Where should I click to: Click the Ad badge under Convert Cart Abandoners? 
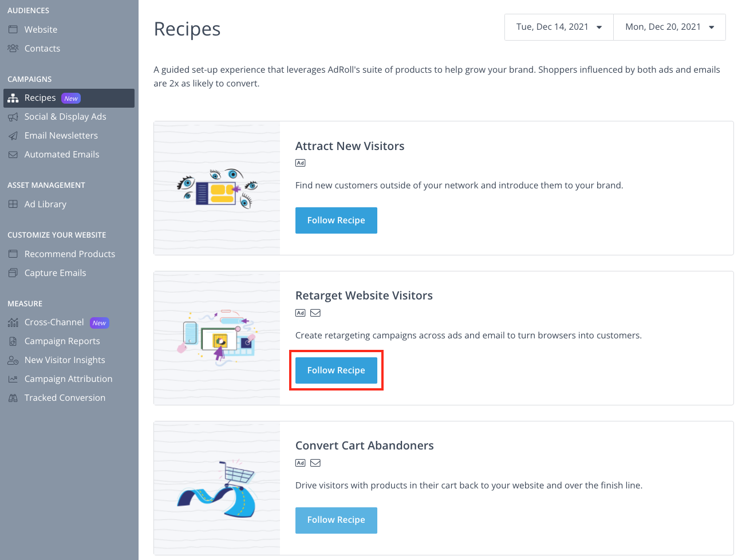[301, 463]
